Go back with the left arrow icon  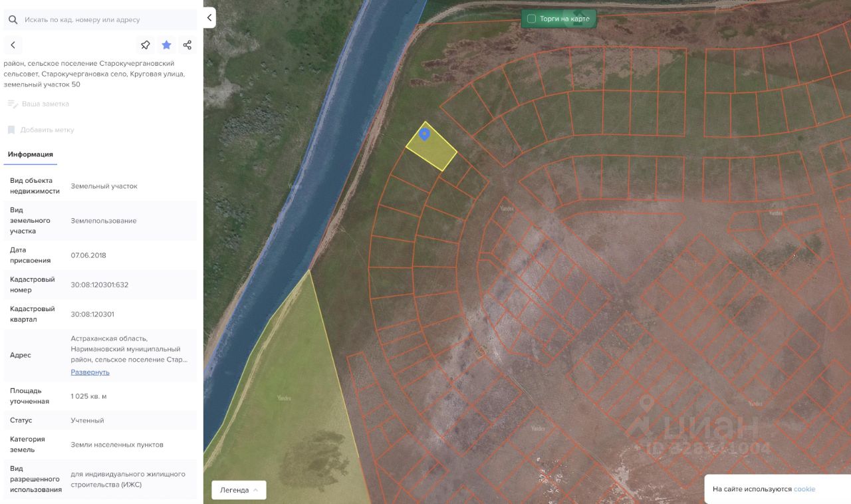(13, 45)
